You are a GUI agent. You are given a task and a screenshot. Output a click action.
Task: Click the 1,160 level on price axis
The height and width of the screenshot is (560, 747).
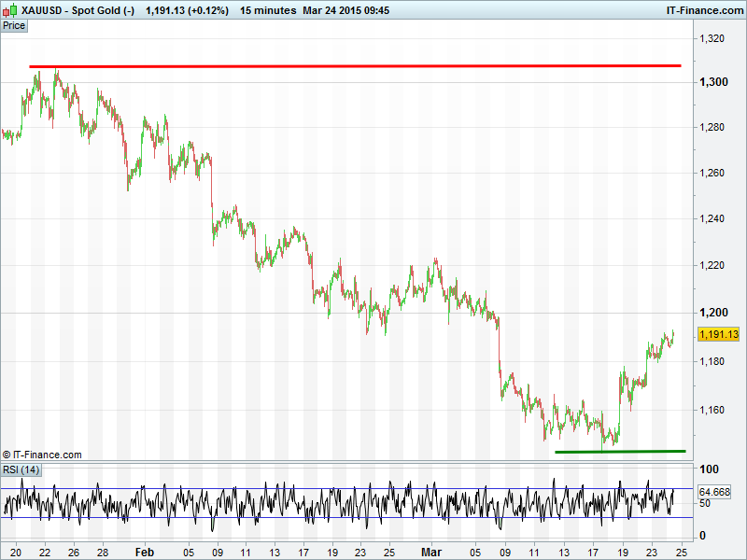point(713,409)
